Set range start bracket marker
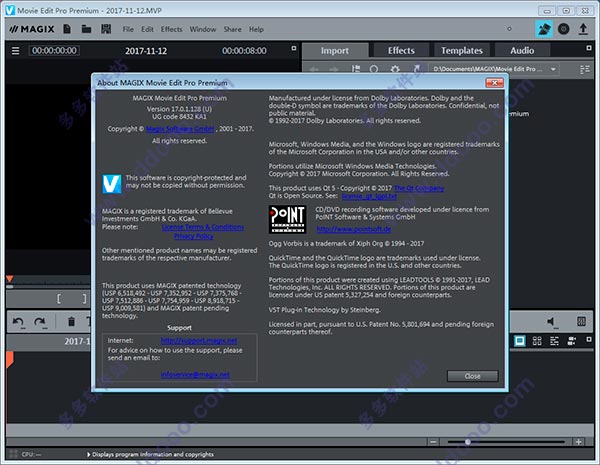This screenshot has height=465, width=600. [59, 299]
